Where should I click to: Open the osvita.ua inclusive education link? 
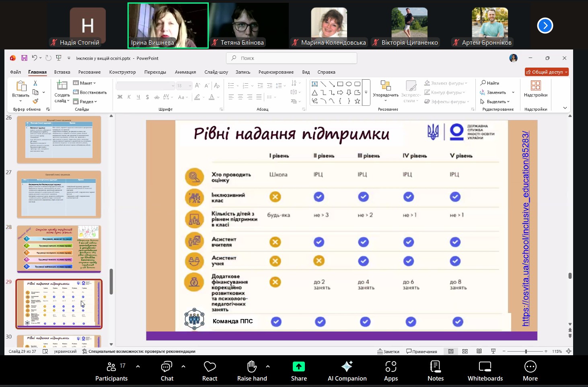click(525, 225)
